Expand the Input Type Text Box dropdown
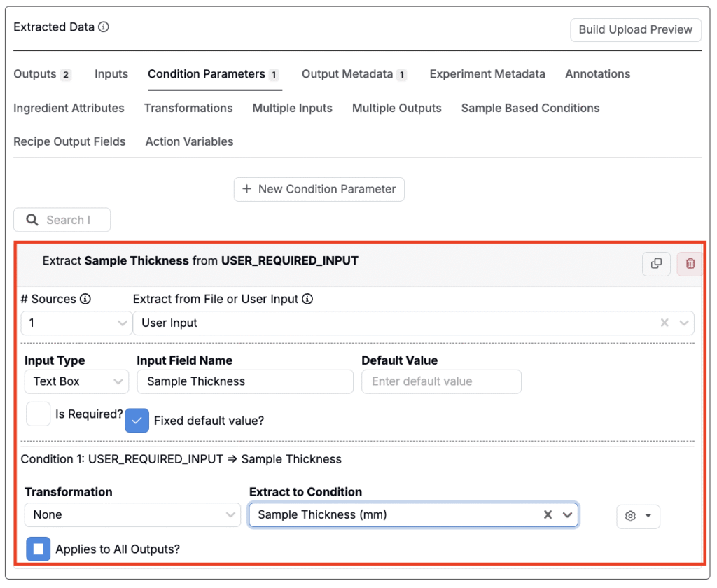This screenshot has height=588, width=717. point(76,381)
